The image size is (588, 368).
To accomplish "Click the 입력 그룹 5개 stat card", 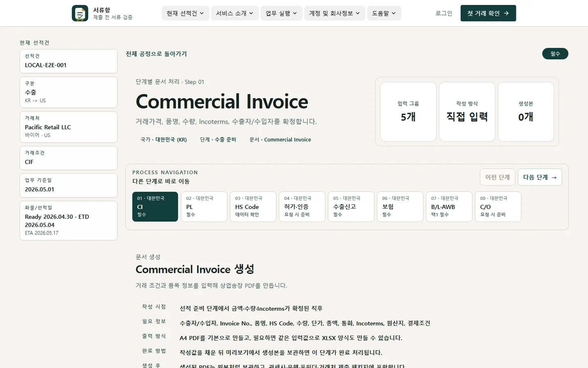I will click(408, 111).
